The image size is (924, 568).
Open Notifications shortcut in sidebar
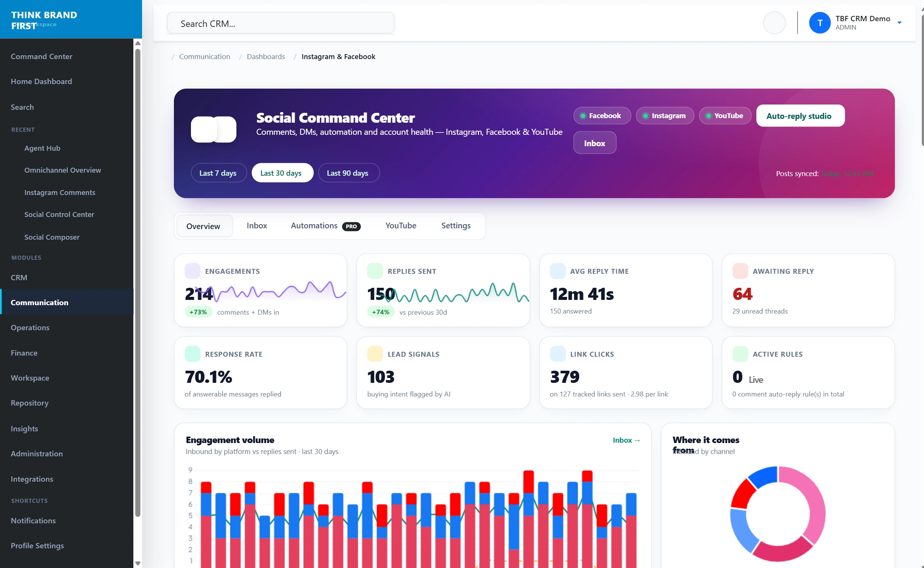tap(67, 520)
